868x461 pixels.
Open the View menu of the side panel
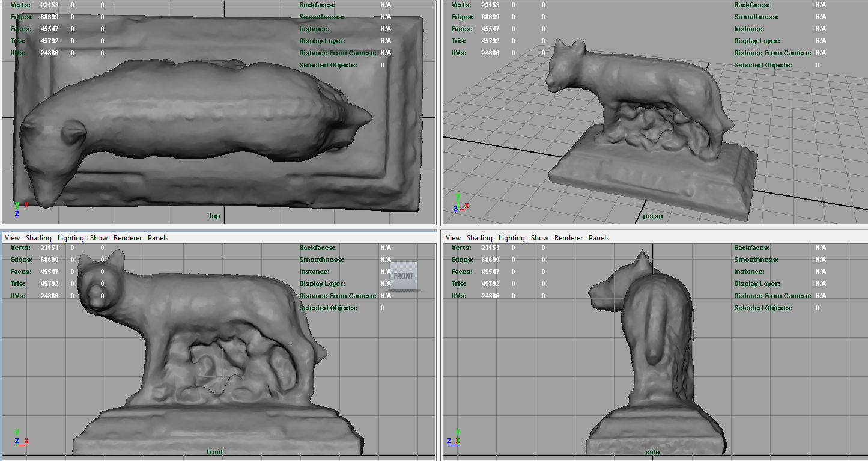(x=454, y=238)
